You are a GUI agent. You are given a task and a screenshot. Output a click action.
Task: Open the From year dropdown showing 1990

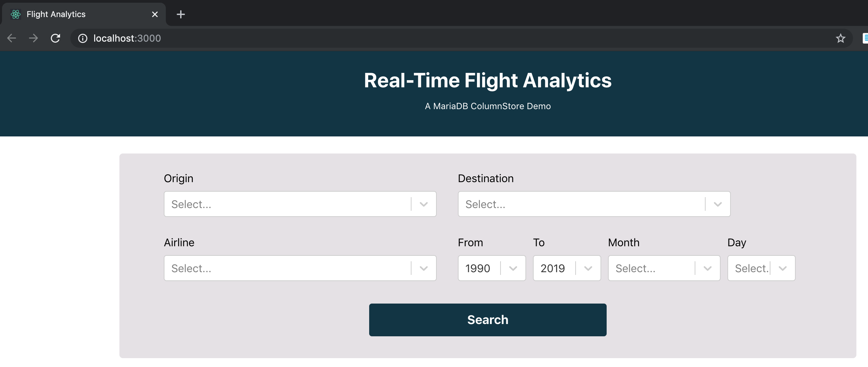(x=491, y=268)
